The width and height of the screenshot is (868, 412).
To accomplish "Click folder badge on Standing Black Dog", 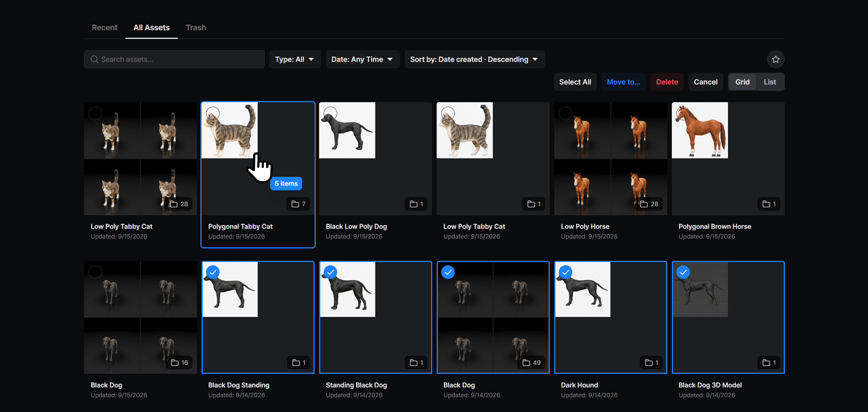I will 416,363.
